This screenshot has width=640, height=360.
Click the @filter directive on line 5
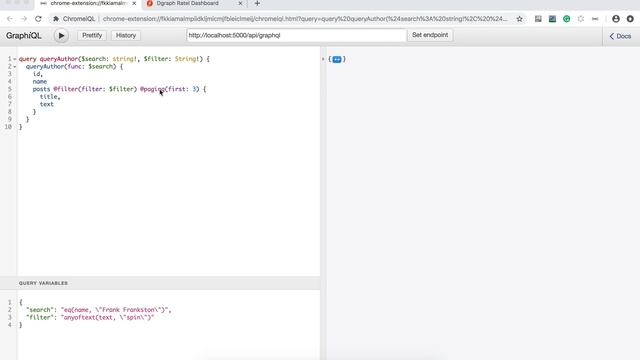tap(65, 89)
